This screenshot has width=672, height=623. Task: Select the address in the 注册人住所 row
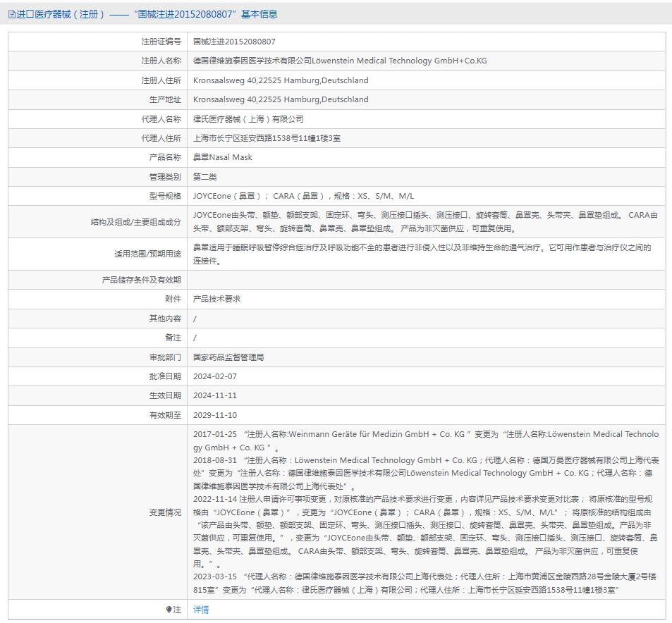(x=281, y=80)
